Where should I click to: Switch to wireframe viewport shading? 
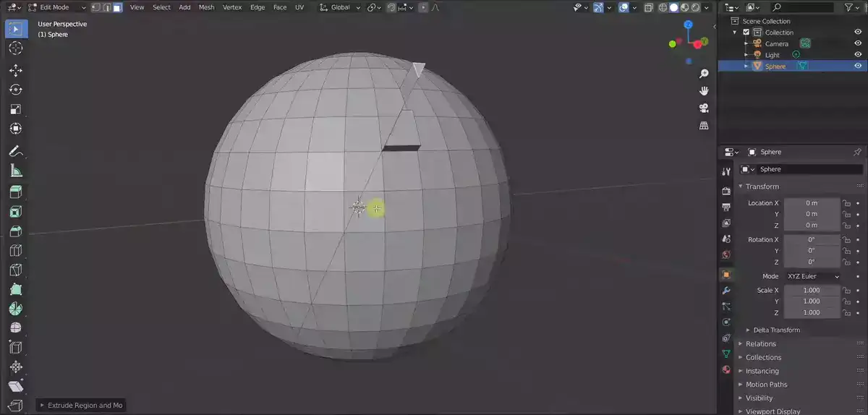(663, 7)
